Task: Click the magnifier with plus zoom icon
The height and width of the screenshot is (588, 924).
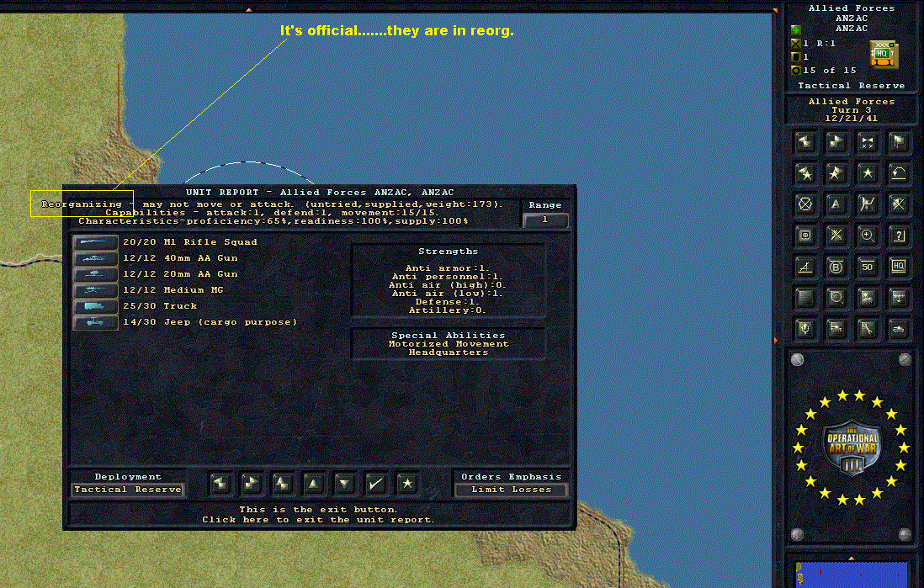Action: (868, 236)
